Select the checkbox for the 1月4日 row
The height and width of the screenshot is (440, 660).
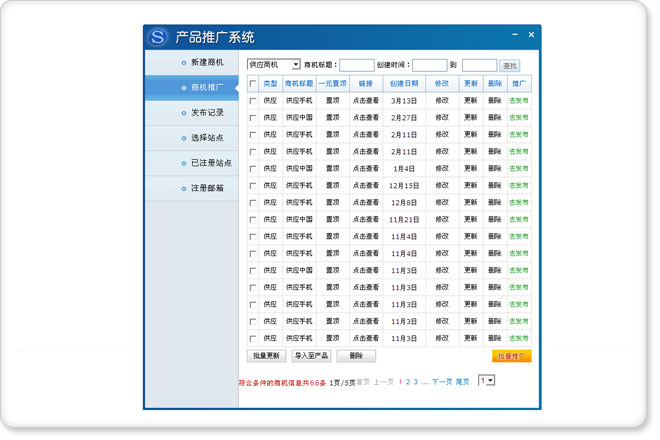tap(253, 169)
